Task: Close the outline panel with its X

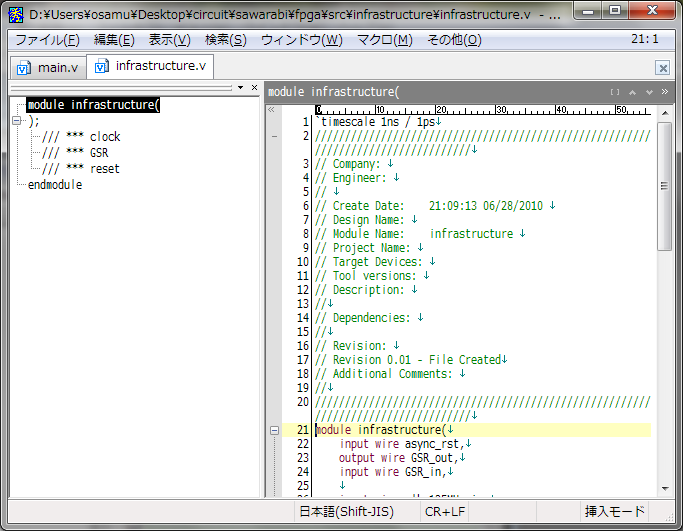Action: coord(255,88)
